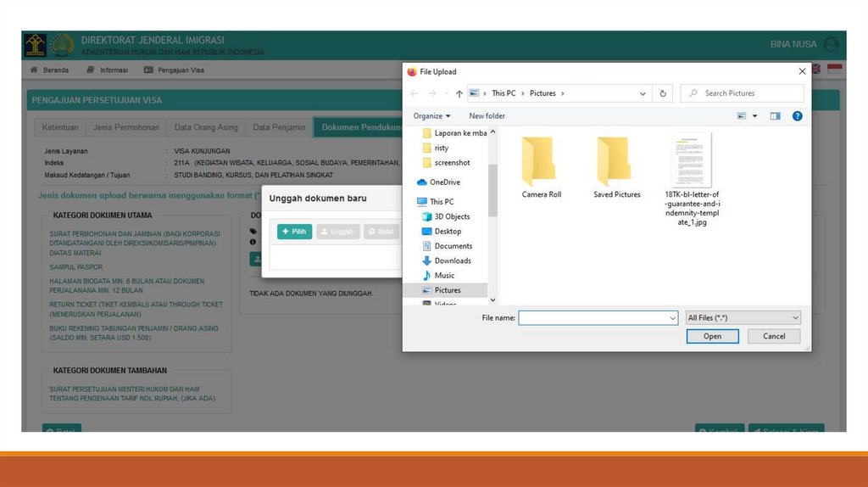Screen dimensions: 868x487
Task: Click the Unggah button in upload popup
Action: pyautogui.click(x=337, y=232)
